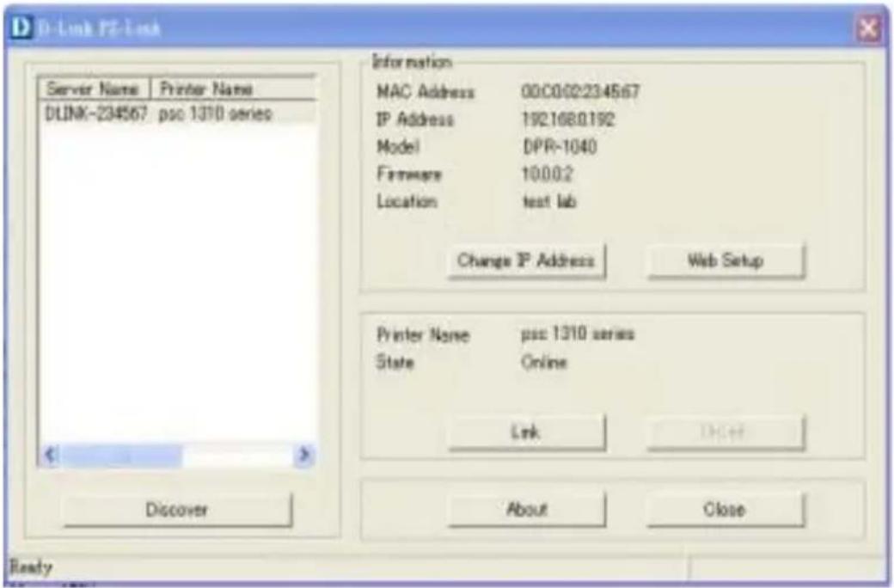This screenshot has height=588, width=894.
Task: Open Change IP Address dialog
Action: coord(526,260)
